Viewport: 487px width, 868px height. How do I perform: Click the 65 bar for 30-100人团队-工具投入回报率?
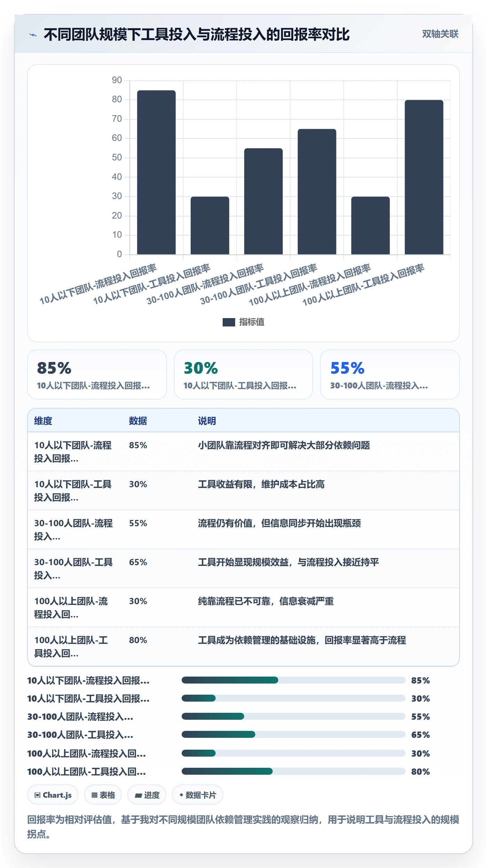click(317, 191)
